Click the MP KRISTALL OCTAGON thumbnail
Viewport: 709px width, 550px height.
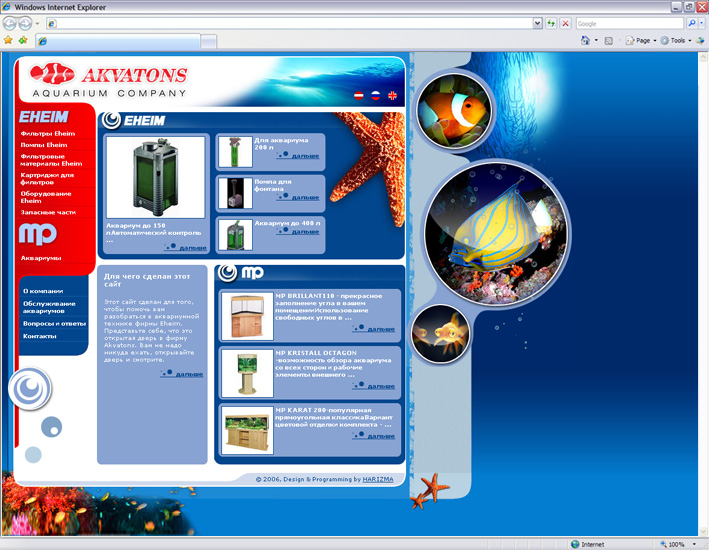click(247, 373)
